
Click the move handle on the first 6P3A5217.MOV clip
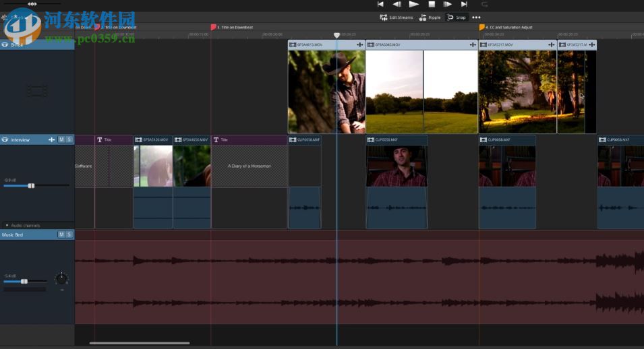[551, 44]
